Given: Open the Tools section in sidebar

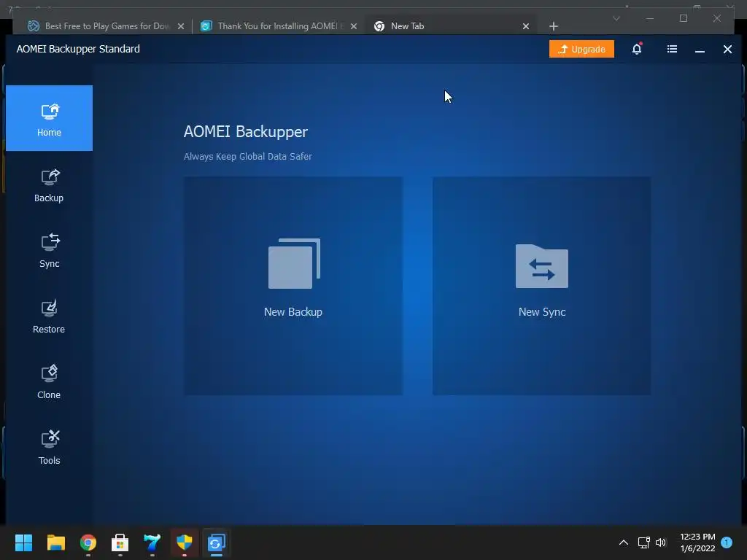Looking at the screenshot, I should [49, 448].
